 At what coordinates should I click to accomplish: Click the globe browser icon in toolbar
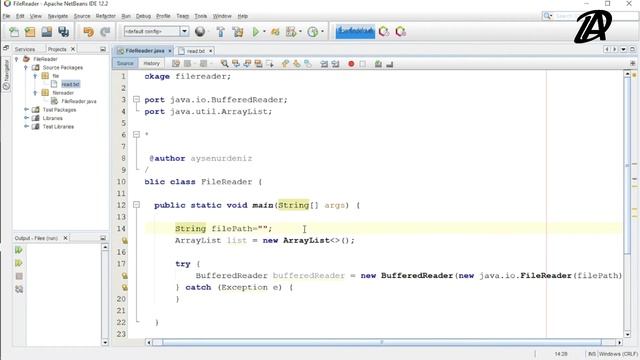coord(200,31)
